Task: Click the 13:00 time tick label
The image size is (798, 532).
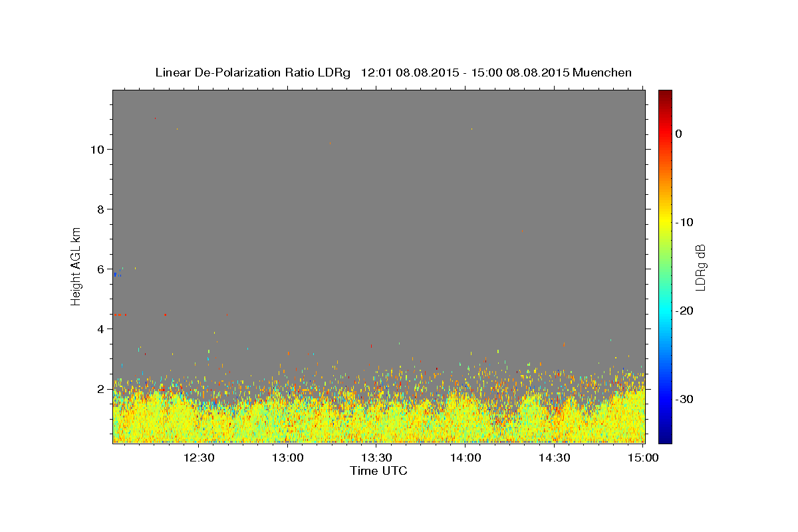Action: [x=288, y=458]
